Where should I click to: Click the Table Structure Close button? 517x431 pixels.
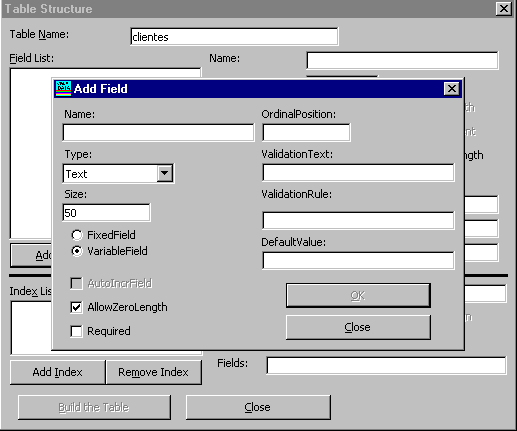coord(258,407)
